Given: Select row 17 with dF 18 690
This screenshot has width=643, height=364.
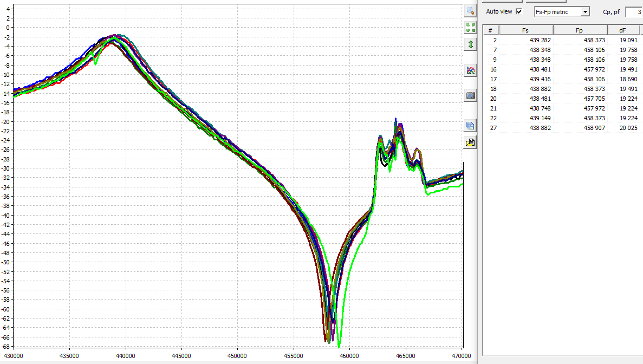Looking at the screenshot, I should tap(562, 79).
